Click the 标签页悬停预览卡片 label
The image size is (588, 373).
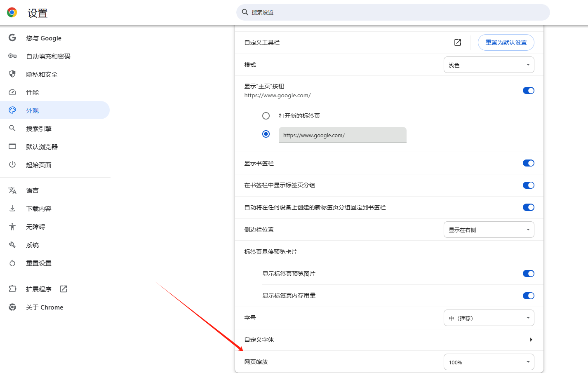270,252
